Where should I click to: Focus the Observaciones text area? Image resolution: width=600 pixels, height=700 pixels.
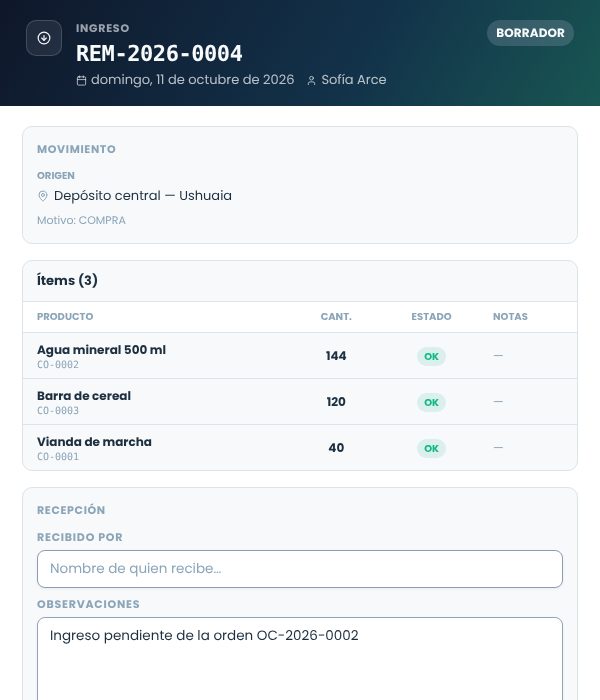300,658
